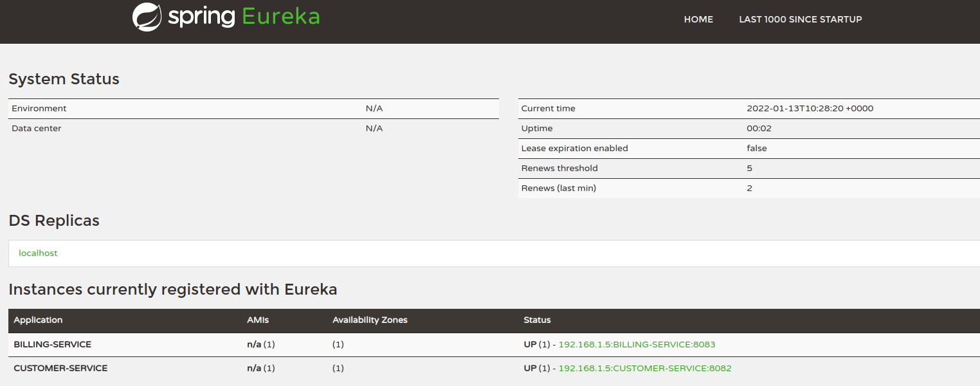The height and width of the screenshot is (386, 980).
Task: Open 192.168.1.5:CUSTOMER-SERVICE:8082 instance link
Action: point(645,369)
